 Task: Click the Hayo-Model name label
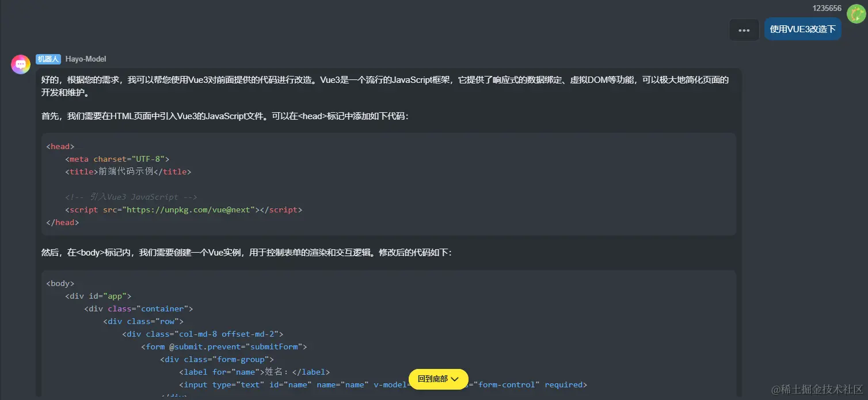(86, 59)
